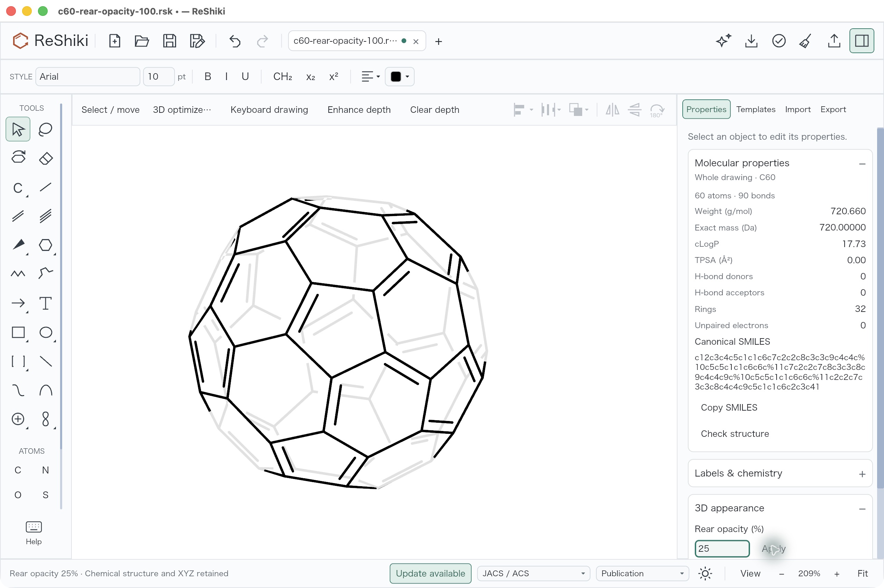Image resolution: width=884 pixels, height=588 pixels.
Task: Select the rectangle shape tool
Action: [x=18, y=332]
